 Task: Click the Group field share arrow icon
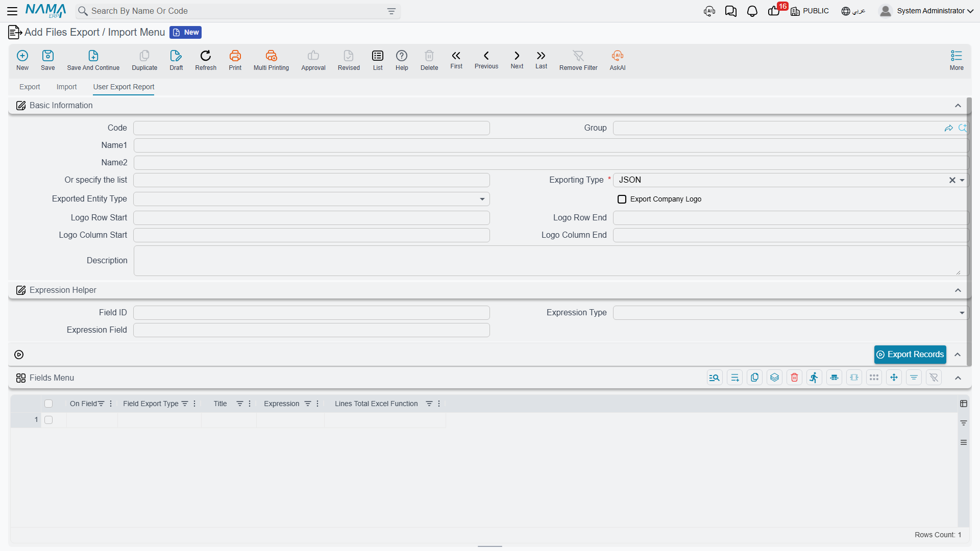click(x=948, y=128)
